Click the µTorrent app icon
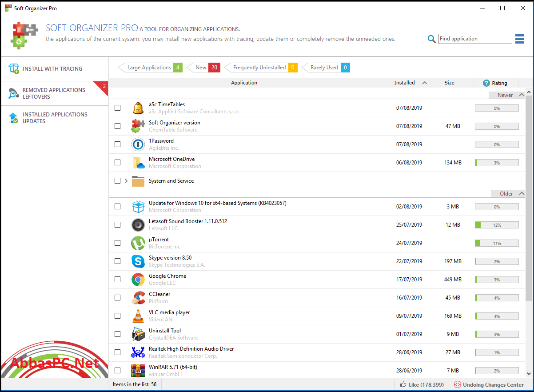 coord(138,243)
